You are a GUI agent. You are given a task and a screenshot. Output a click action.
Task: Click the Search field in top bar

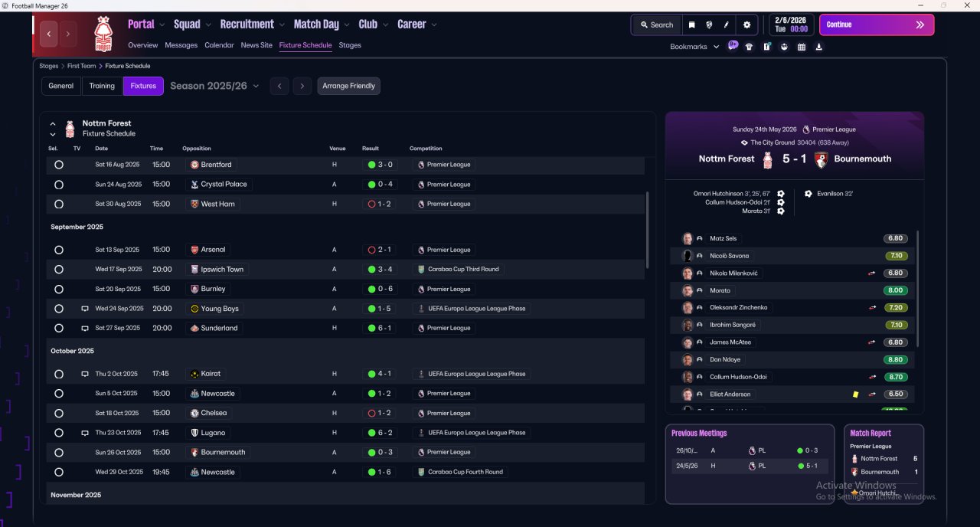(657, 25)
